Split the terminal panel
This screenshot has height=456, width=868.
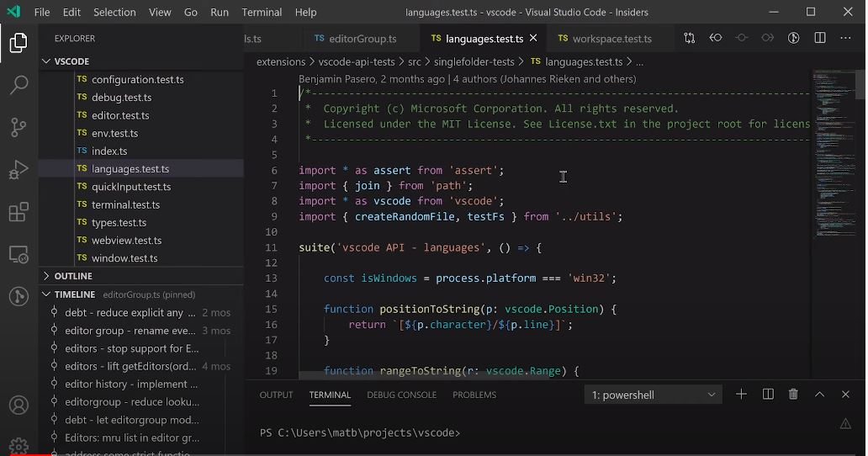coord(768,394)
